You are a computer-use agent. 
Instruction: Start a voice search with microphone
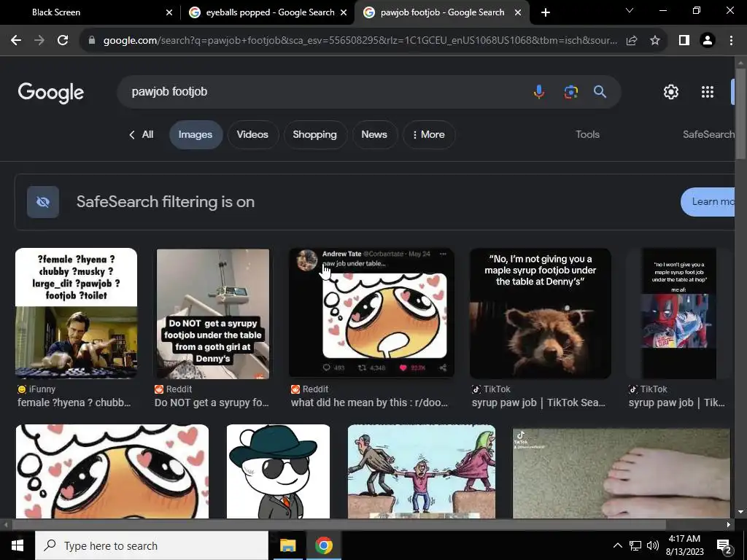(539, 91)
